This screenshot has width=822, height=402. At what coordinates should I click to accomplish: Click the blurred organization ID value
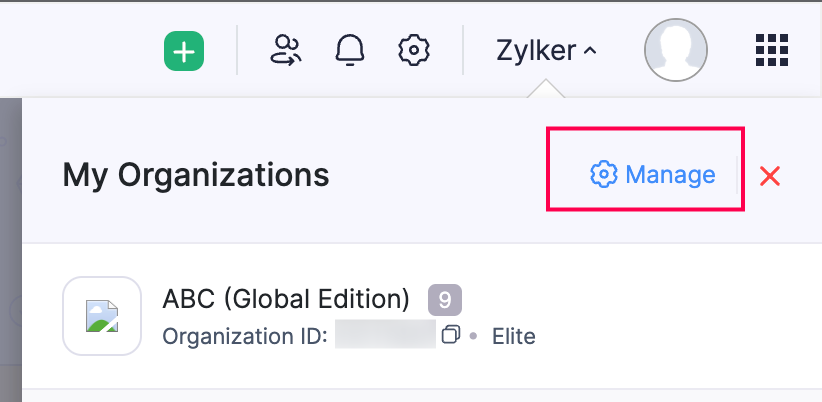coord(384,335)
